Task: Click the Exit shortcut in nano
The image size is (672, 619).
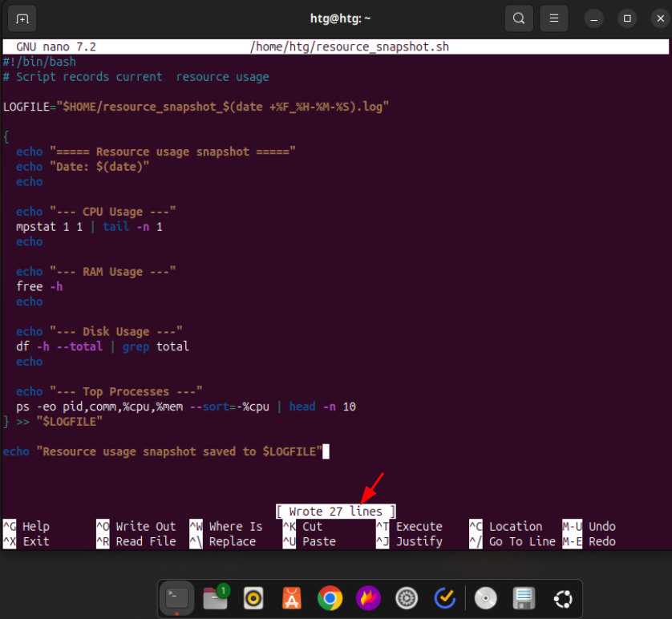Action: click(x=35, y=542)
